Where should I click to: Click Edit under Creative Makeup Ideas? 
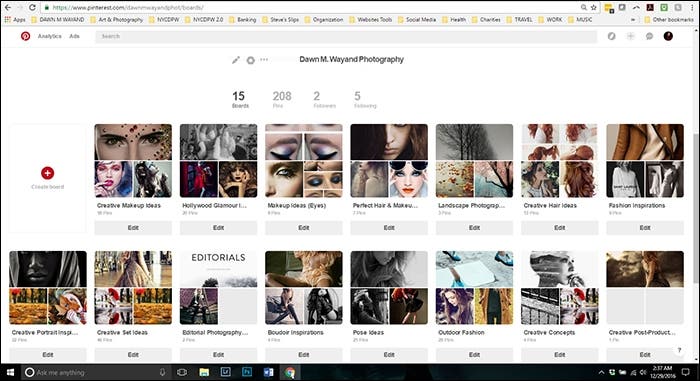pos(133,228)
